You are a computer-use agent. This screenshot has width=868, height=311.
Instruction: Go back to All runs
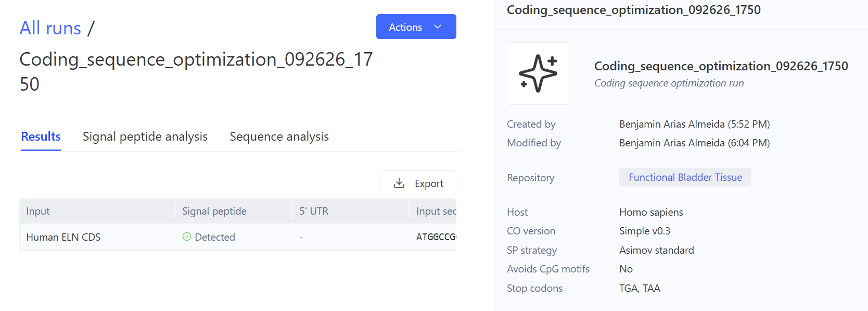(50, 28)
